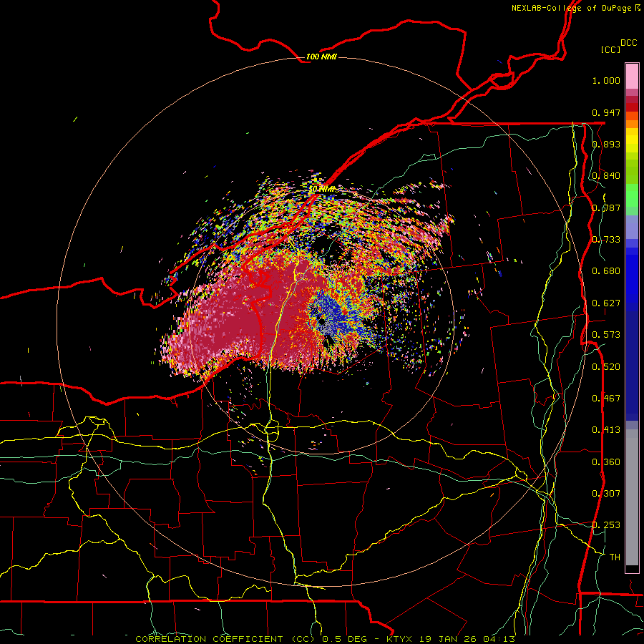Click the [CC] units label
Image resolution: width=644 pixels, height=644 pixels.
[x=610, y=49]
